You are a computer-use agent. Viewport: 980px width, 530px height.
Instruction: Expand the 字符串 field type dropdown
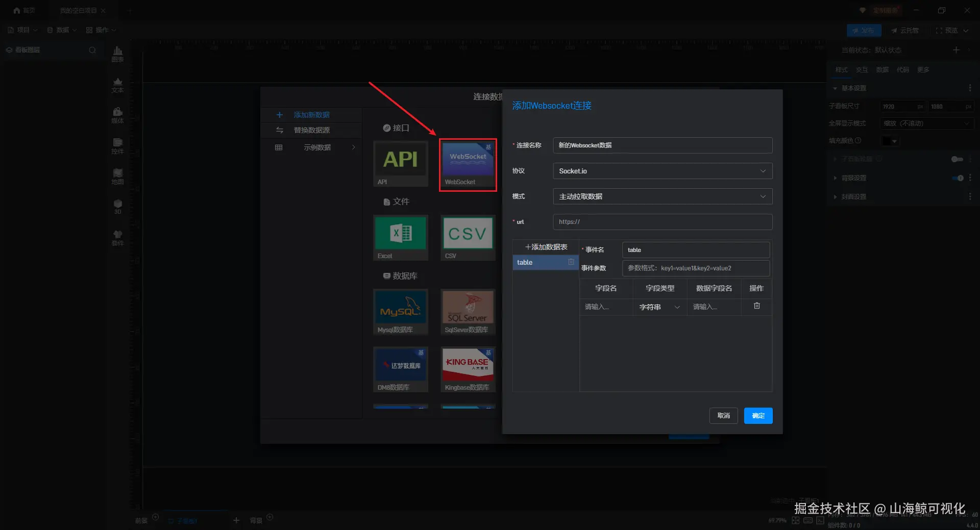pos(659,307)
